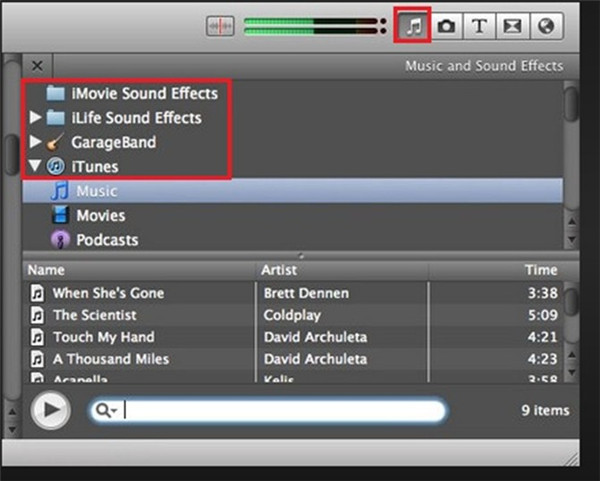Click the song list scroll up arrow
Image resolution: width=600 pixels, height=481 pixels.
(x=572, y=355)
